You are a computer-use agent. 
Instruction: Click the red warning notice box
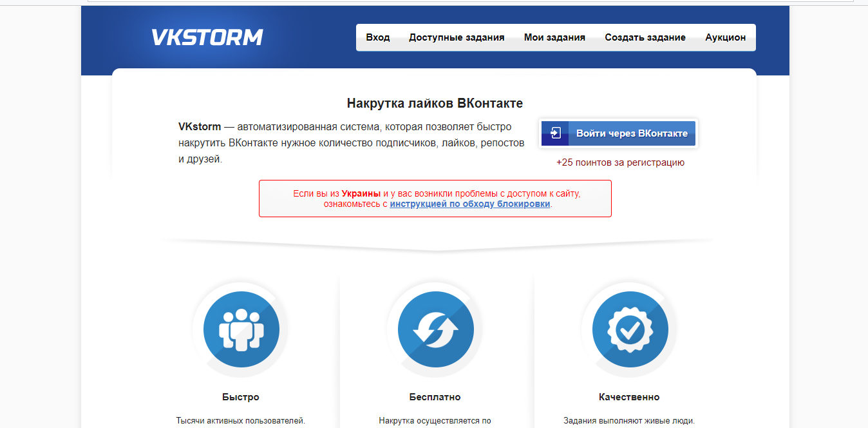[x=435, y=198]
